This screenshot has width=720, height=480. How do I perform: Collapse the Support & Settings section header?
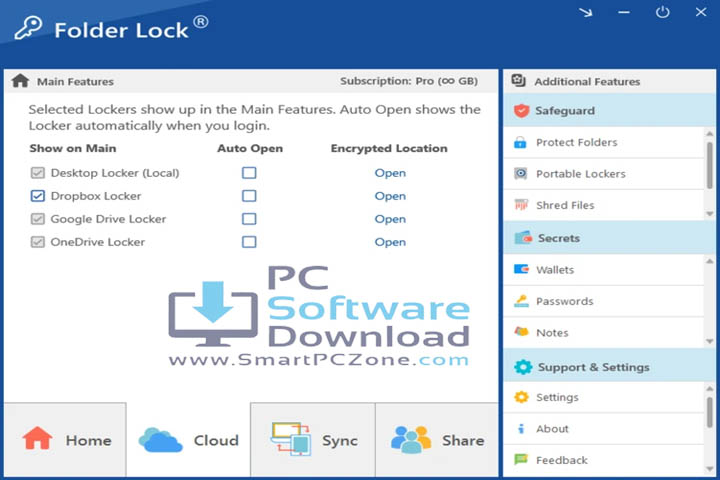tap(609, 367)
